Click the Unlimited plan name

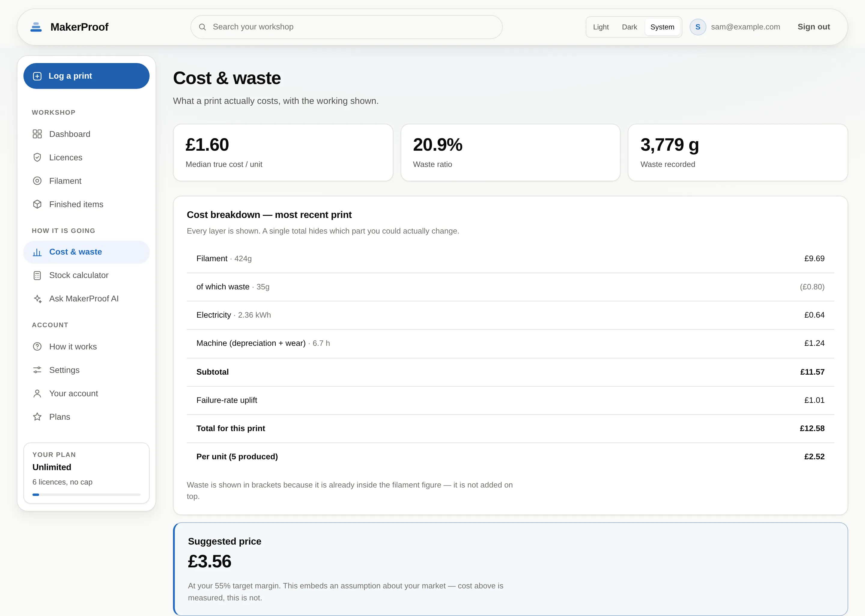[x=52, y=467]
